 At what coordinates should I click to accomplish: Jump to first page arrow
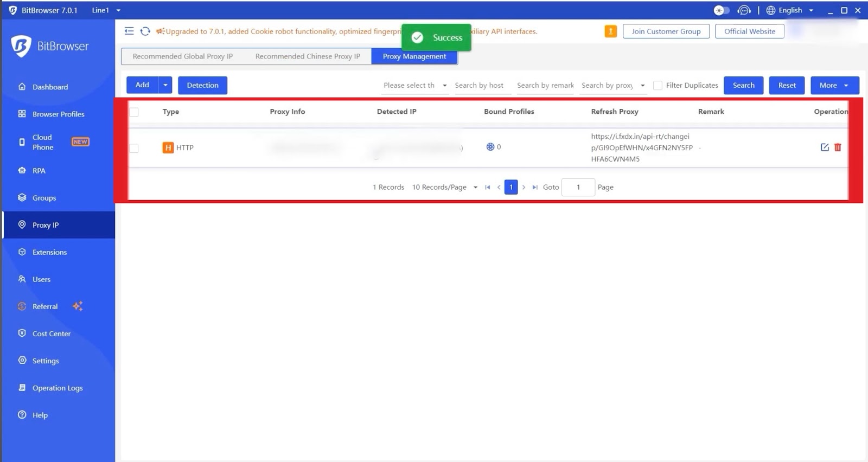pyautogui.click(x=487, y=187)
